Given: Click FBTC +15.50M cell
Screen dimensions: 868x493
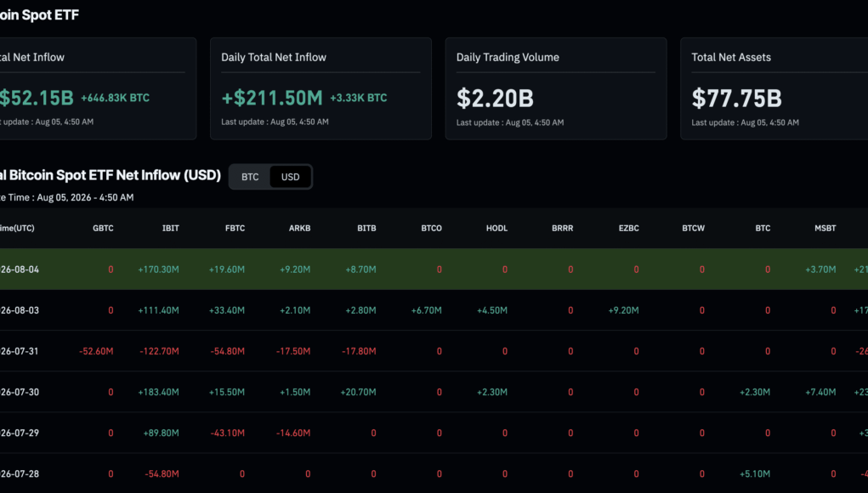Looking at the screenshot, I should point(226,393).
